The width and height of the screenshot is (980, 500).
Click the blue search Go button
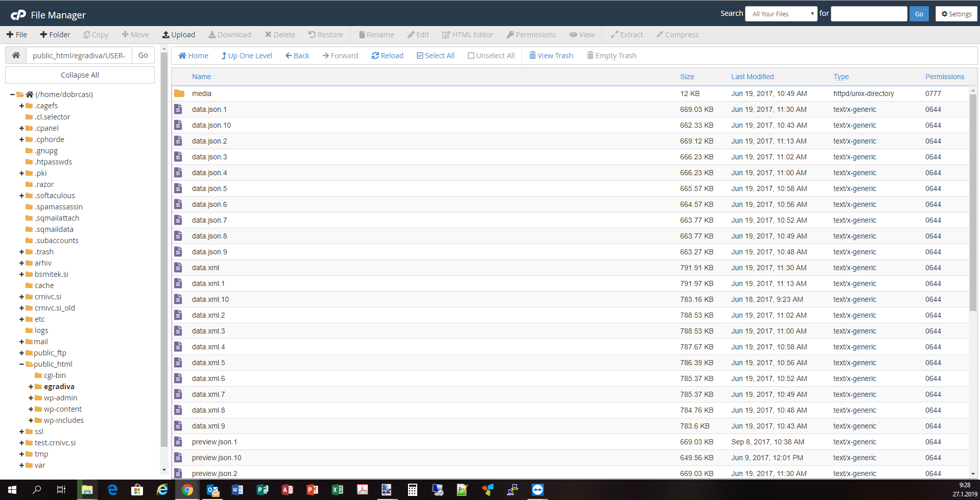tap(919, 14)
